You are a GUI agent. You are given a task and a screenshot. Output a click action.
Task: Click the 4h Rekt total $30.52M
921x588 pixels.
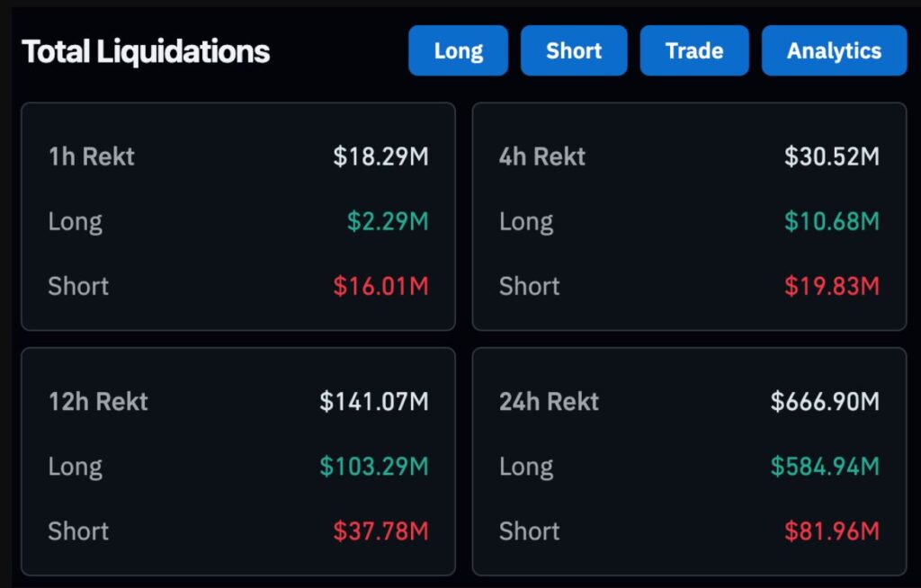click(x=831, y=156)
